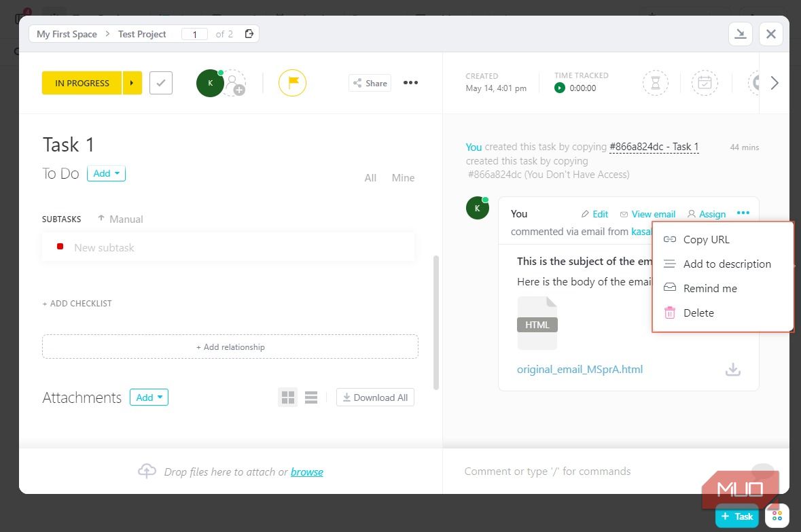Change the Manual subtask sorting

point(120,219)
